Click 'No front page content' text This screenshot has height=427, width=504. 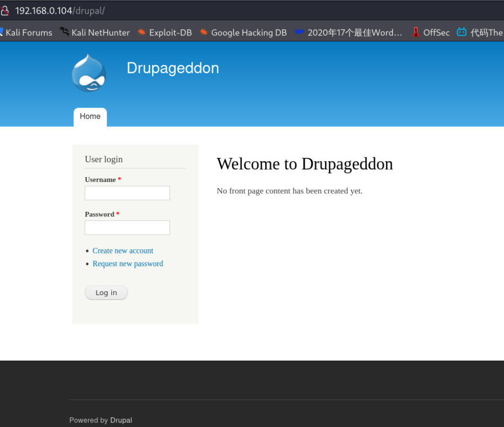tap(289, 191)
